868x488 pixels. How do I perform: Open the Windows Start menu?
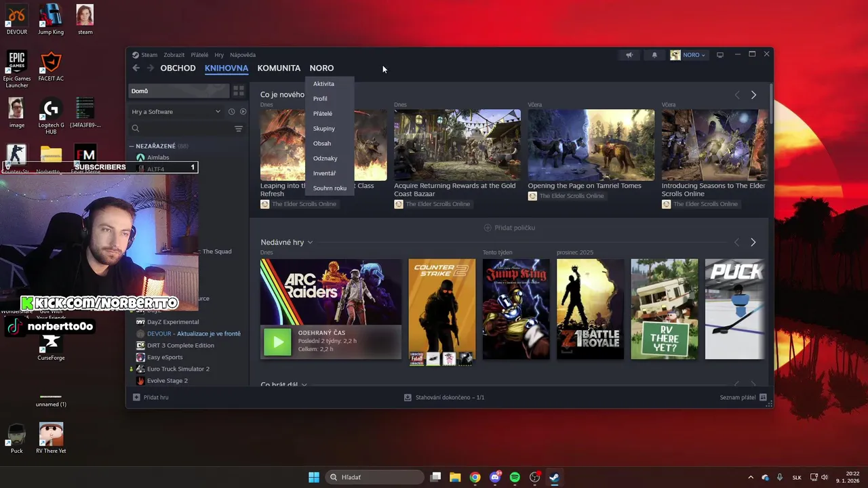coord(314,477)
